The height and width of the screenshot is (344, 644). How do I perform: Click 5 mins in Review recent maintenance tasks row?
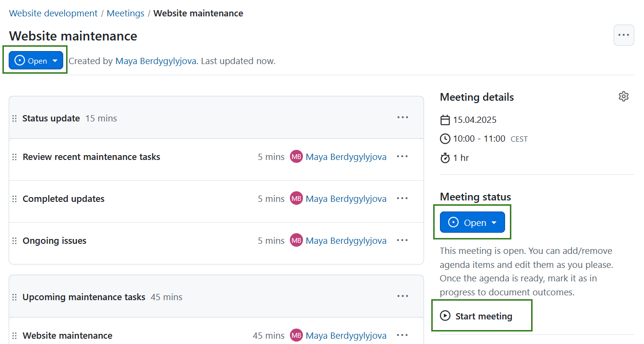[x=271, y=157]
